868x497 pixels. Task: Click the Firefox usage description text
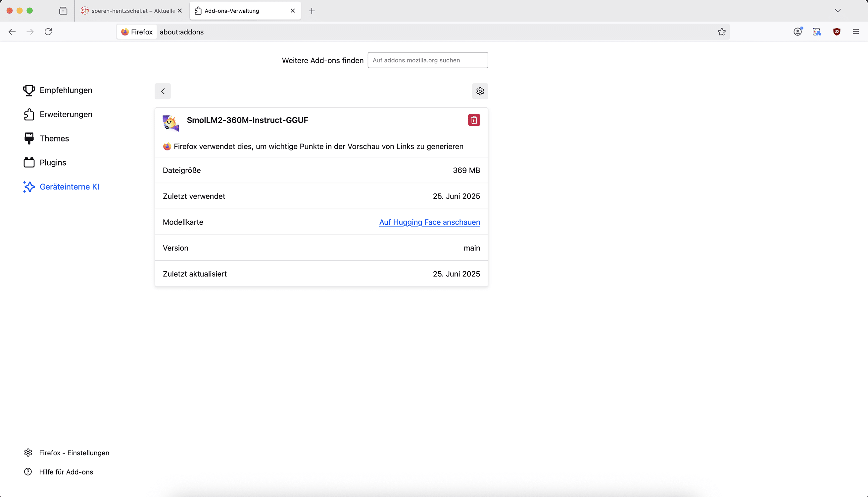coord(318,146)
